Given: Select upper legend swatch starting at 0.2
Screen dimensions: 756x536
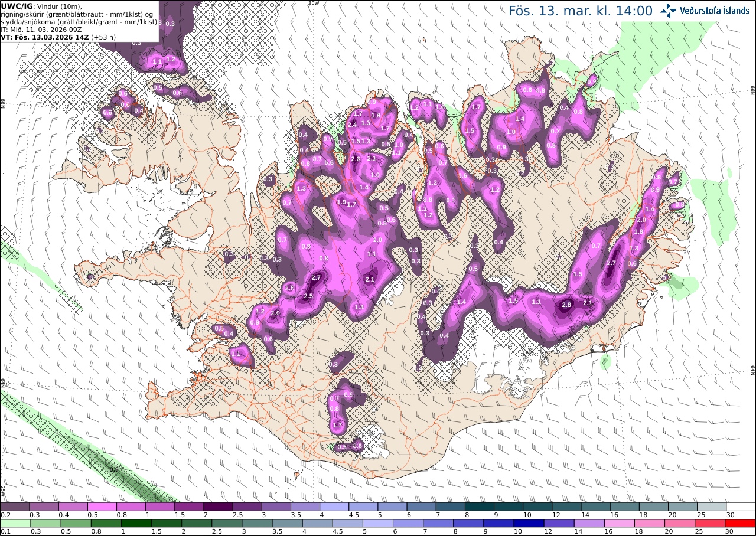Looking at the screenshot, I should [15, 506].
